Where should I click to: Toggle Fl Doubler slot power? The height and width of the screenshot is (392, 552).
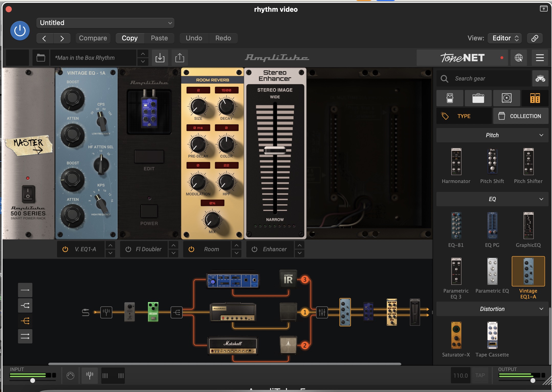coord(128,249)
